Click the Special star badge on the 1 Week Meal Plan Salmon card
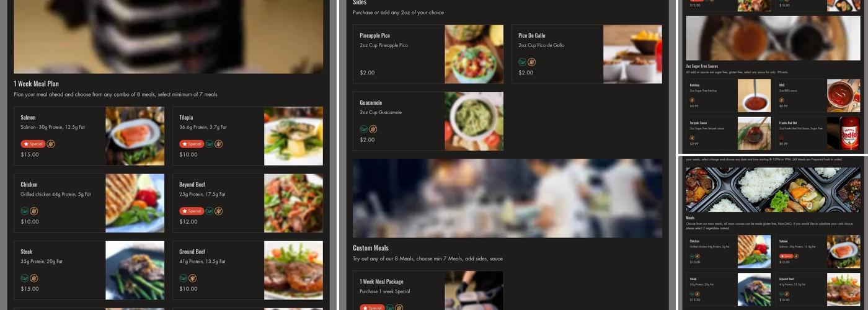868x310 pixels. pyautogui.click(x=33, y=144)
